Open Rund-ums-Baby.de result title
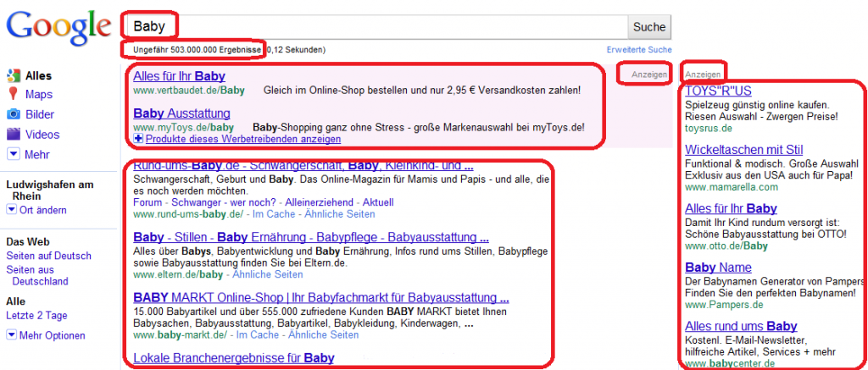This screenshot has height=370, width=868. click(303, 165)
